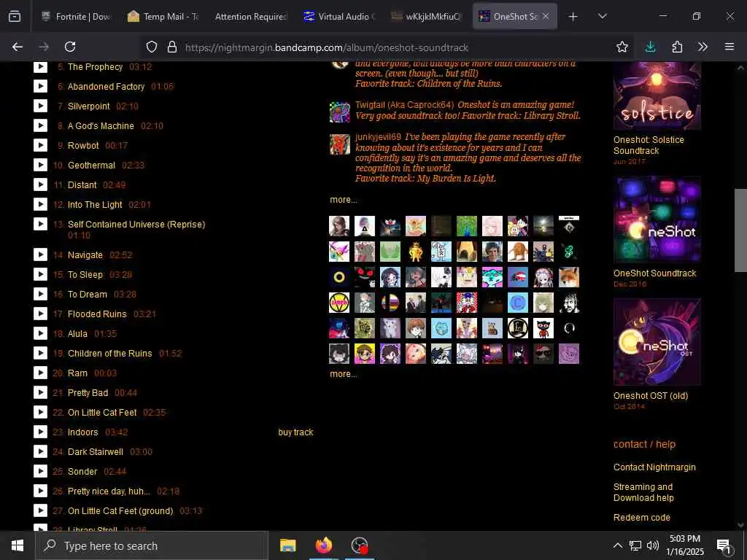Click buy track for Indoors
The height and width of the screenshot is (560, 747).
(296, 432)
